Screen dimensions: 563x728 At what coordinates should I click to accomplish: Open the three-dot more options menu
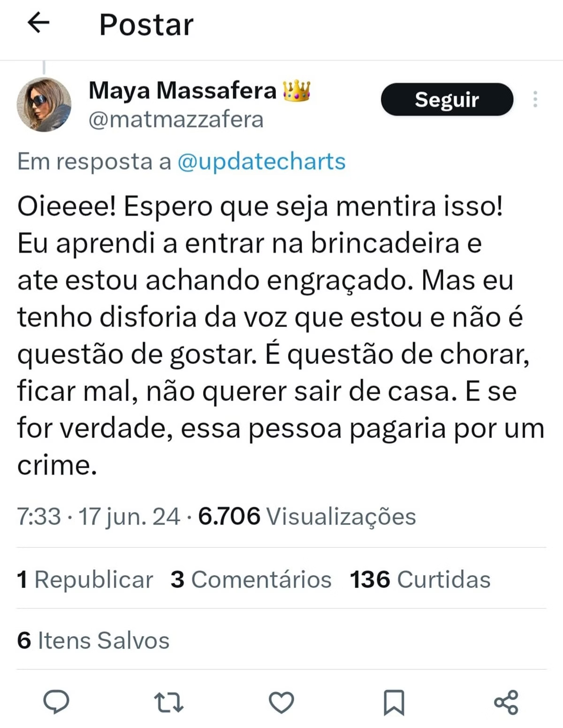tap(535, 99)
